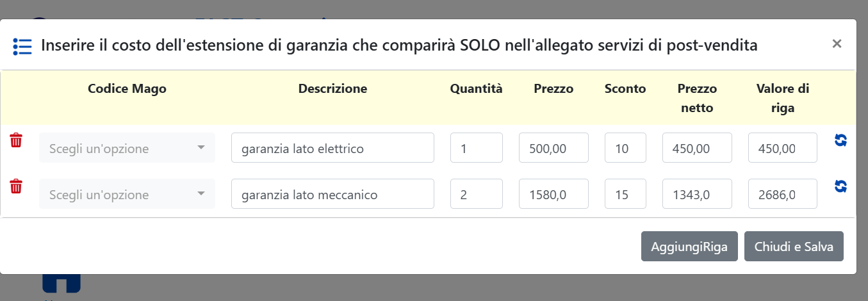Click discount field showing 10
Viewport: 868px width, 301px height.
(x=625, y=148)
